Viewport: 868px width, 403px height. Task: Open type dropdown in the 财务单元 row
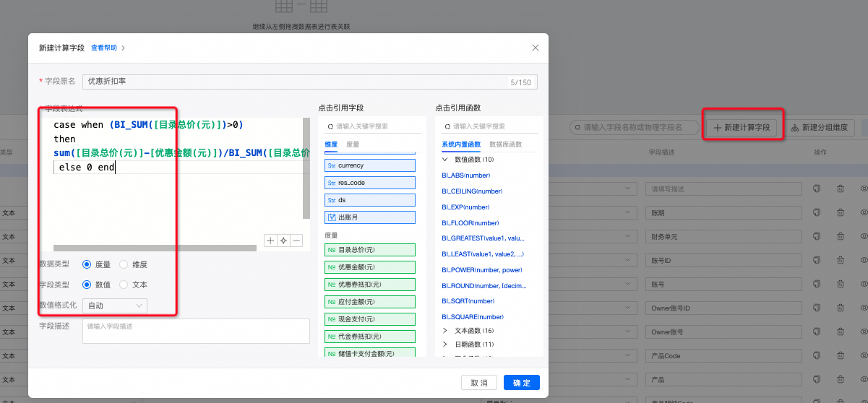(628, 236)
